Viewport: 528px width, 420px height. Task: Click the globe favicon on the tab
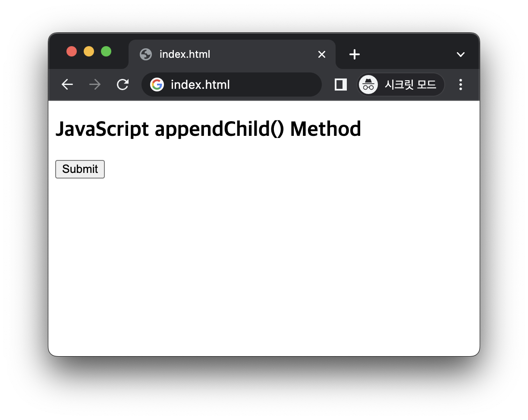pyautogui.click(x=146, y=54)
